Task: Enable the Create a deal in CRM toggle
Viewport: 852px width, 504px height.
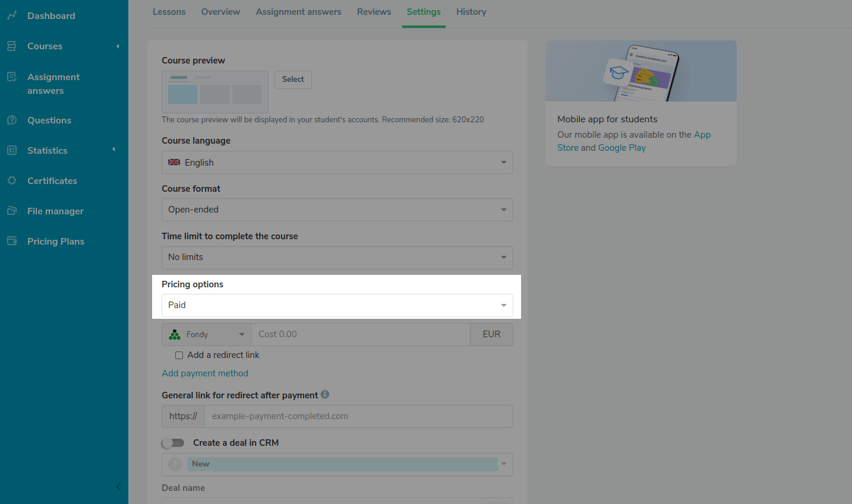Action: point(173,443)
